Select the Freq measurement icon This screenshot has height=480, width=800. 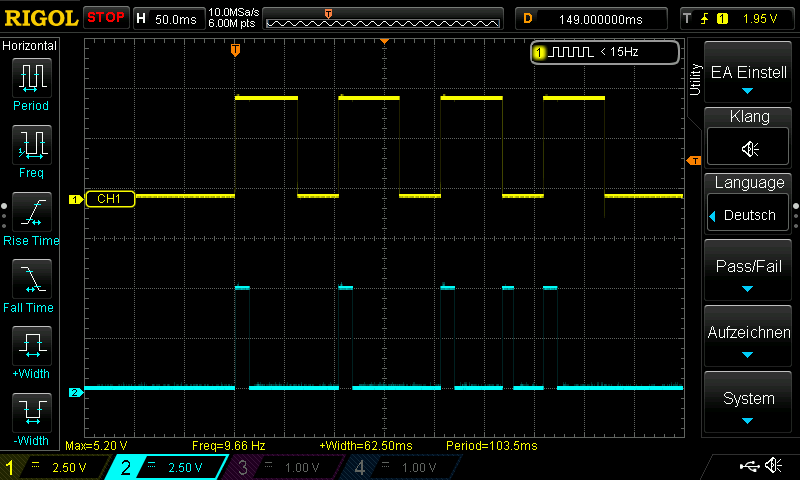point(31,145)
